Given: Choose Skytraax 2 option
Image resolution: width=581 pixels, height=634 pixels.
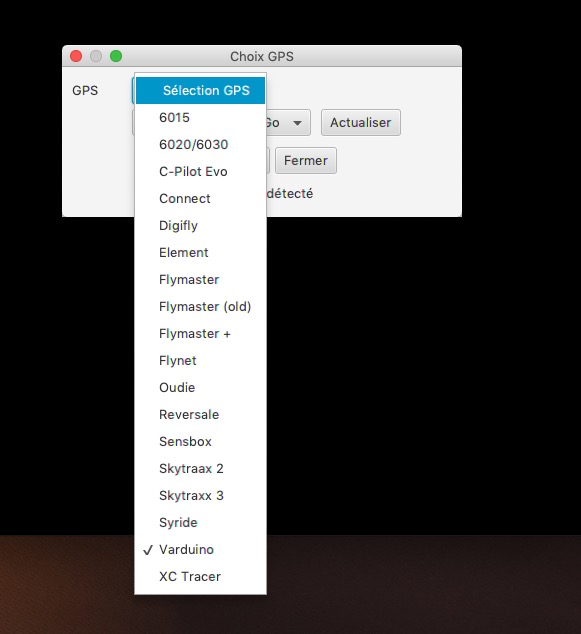Looking at the screenshot, I should click(x=200, y=469).
